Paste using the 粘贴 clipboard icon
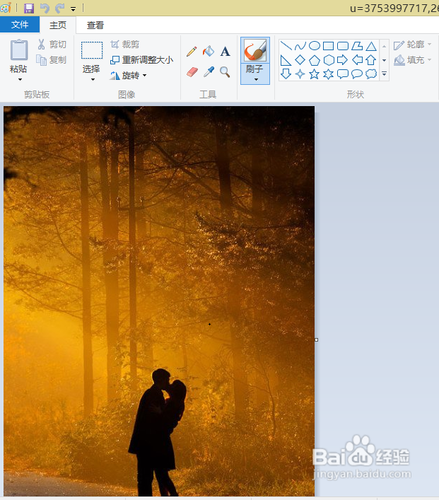The width and height of the screenshot is (439, 500). (19, 50)
